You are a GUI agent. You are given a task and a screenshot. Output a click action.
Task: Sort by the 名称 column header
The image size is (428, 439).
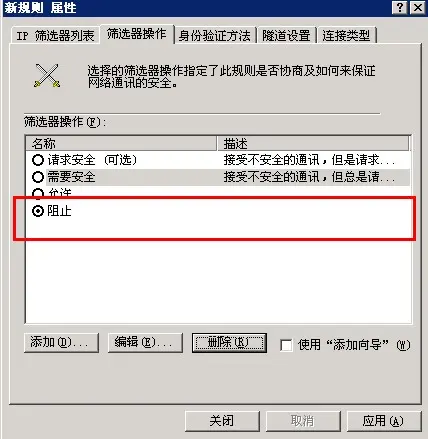(x=121, y=144)
